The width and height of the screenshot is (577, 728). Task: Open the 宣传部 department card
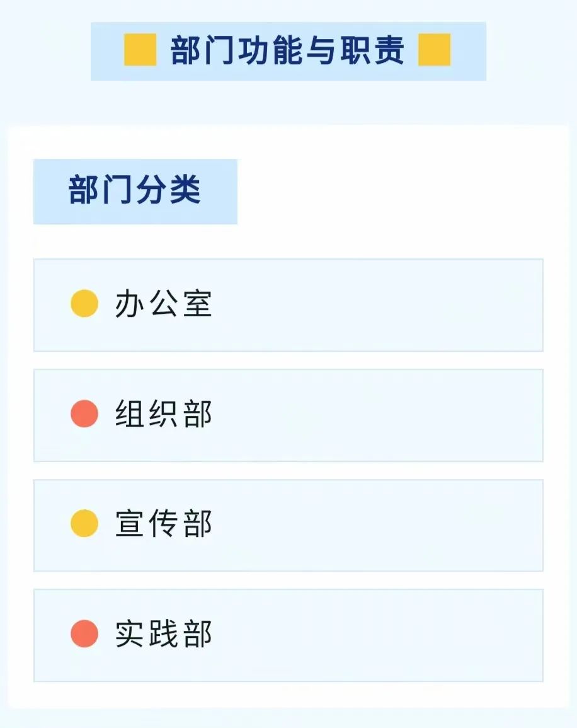(288, 525)
